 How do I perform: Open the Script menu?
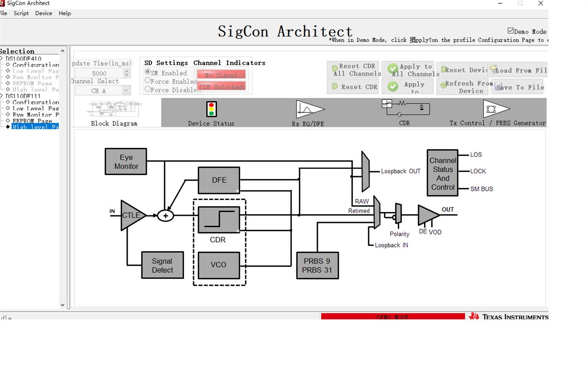point(21,13)
